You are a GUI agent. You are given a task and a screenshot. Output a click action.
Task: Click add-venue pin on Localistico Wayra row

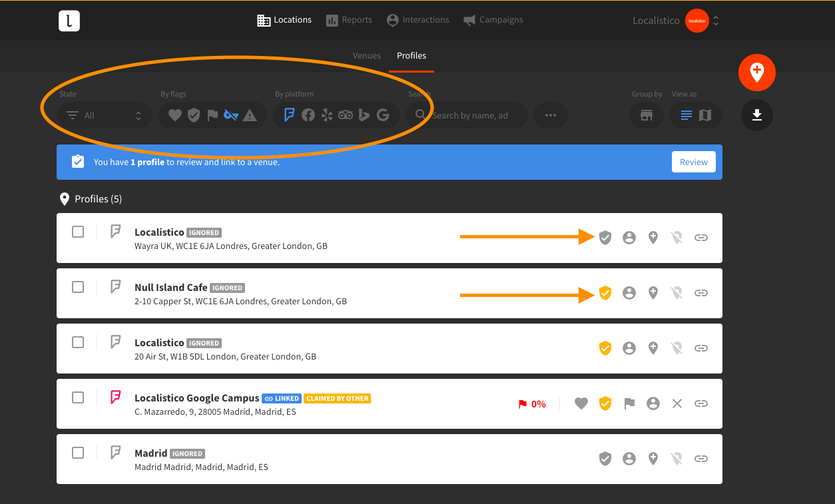(653, 238)
